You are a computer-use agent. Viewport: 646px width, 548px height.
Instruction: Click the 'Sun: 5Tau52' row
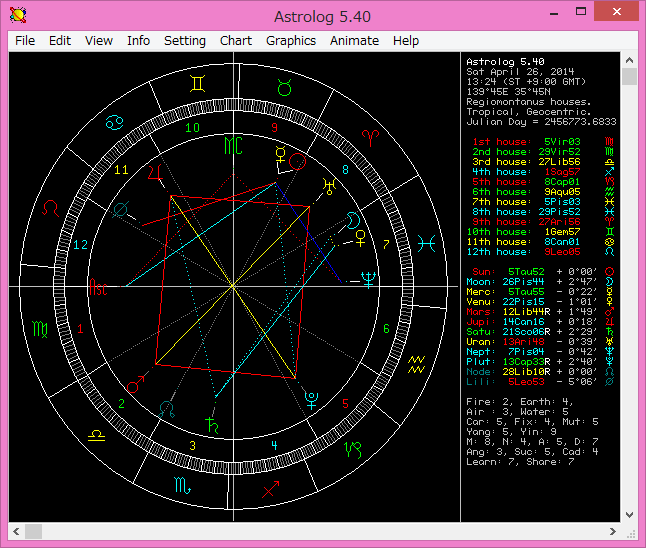[543, 272]
